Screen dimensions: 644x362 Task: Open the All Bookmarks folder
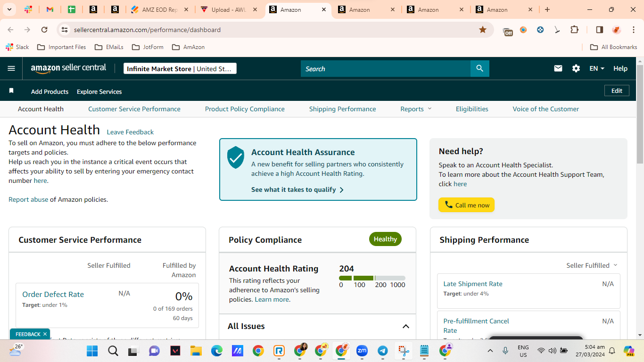click(614, 47)
